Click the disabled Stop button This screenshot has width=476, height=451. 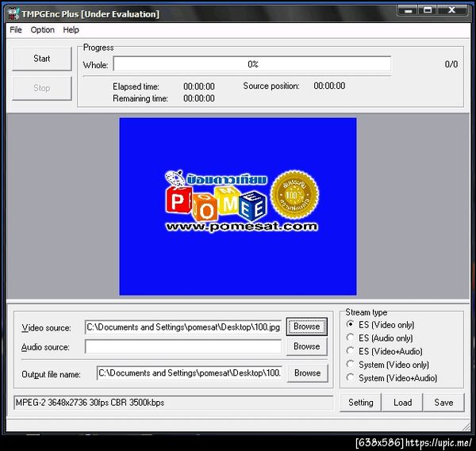point(42,88)
